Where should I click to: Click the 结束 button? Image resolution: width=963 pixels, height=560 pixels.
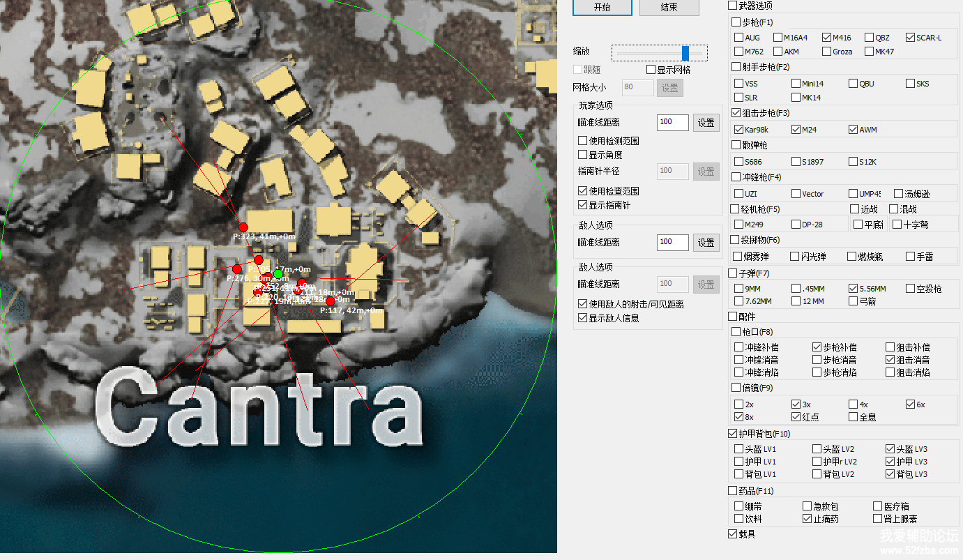click(669, 7)
